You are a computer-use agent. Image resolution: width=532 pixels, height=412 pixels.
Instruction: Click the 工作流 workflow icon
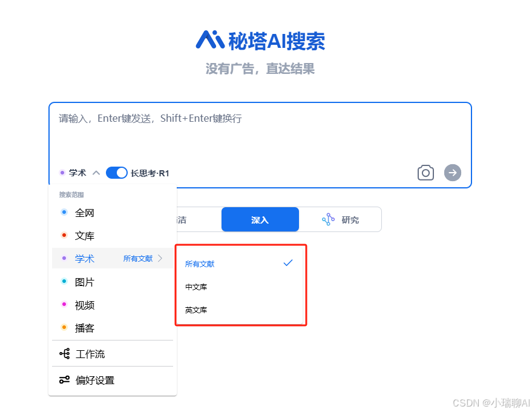click(65, 354)
